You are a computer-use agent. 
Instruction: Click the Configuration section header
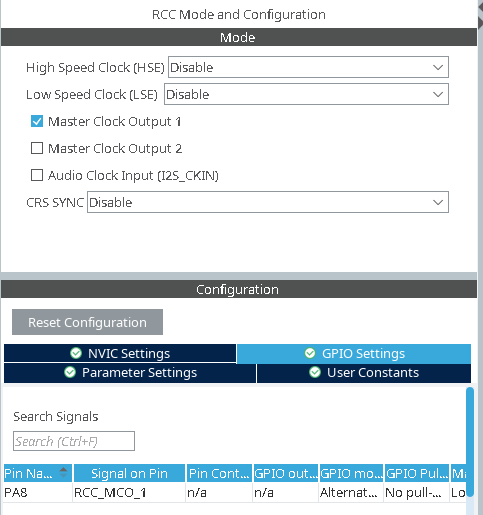pos(239,289)
